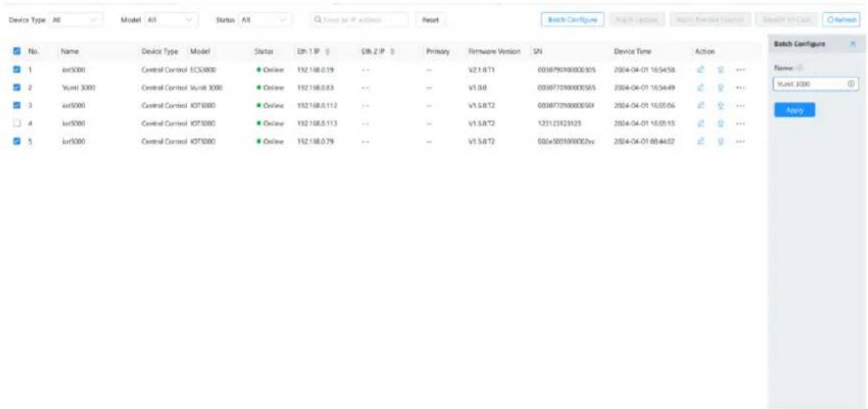Uncheck the checkbox for device No. 1
Viewport: 868px width, 409px height.
[17, 70]
